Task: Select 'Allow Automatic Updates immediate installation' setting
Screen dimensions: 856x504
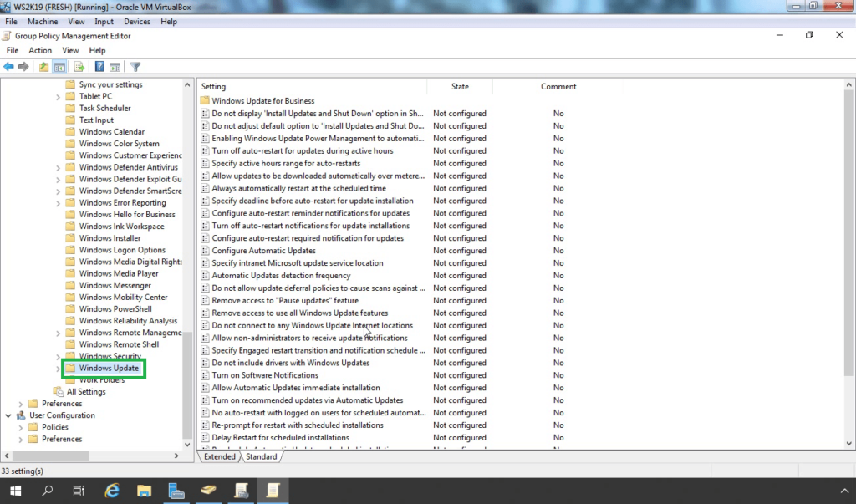Action: point(295,388)
